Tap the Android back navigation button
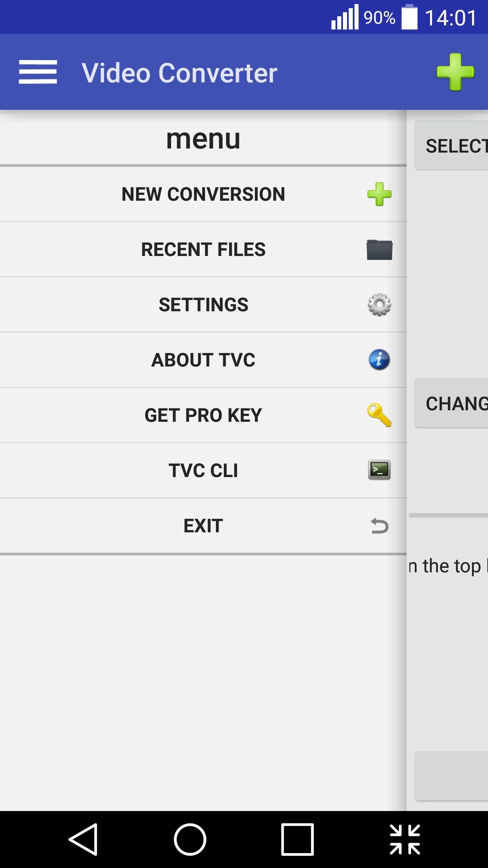 [x=83, y=840]
